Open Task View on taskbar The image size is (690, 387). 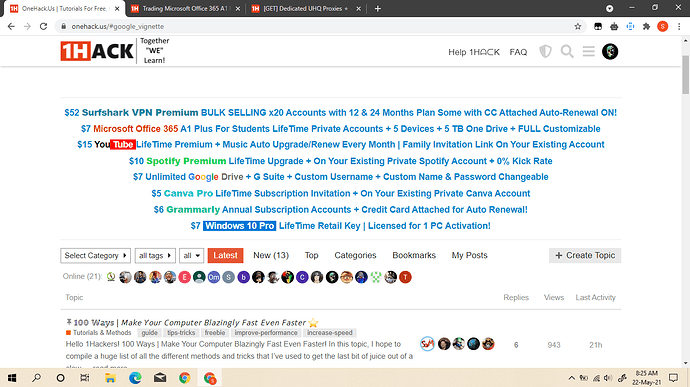point(84,378)
